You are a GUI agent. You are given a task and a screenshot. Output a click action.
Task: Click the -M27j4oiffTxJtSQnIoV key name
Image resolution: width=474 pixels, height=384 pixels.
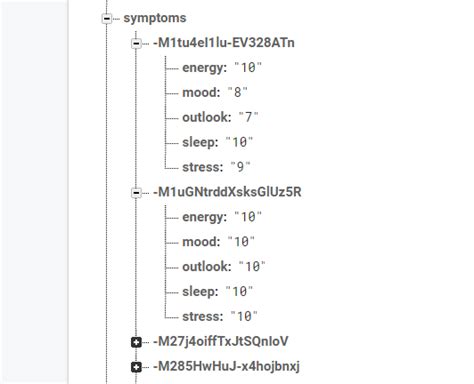pyautogui.click(x=221, y=341)
